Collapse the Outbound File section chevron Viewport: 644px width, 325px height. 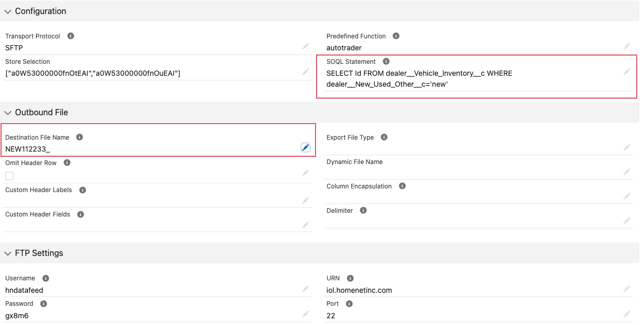click(8, 113)
